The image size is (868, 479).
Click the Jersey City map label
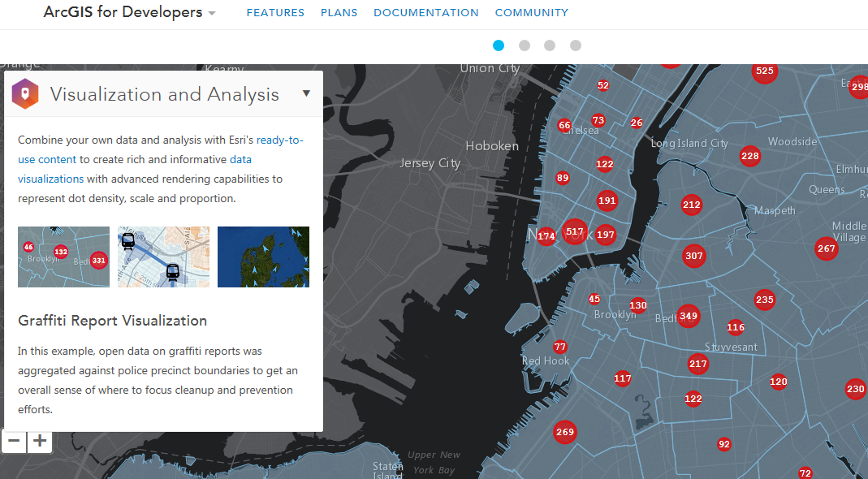tap(430, 164)
